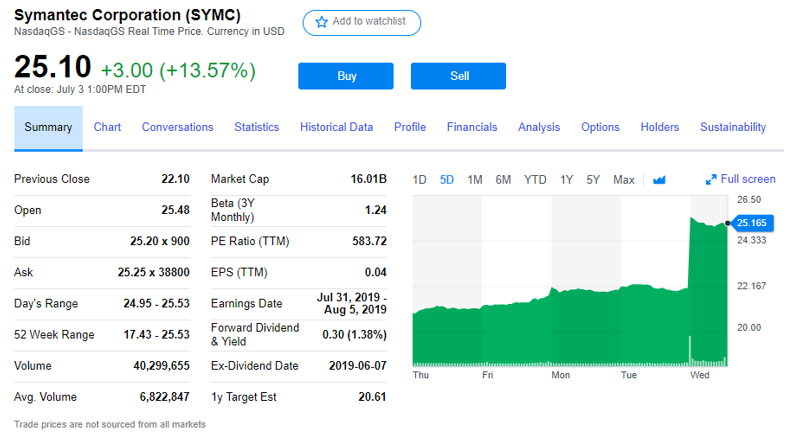Open the Options tab
The image size is (794, 443).
point(600,127)
